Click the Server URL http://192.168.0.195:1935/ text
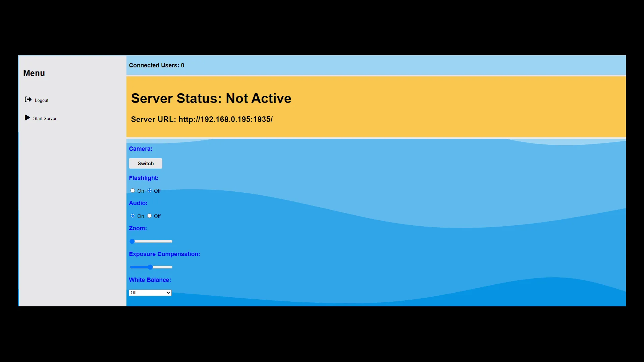The height and width of the screenshot is (362, 644). tap(202, 119)
